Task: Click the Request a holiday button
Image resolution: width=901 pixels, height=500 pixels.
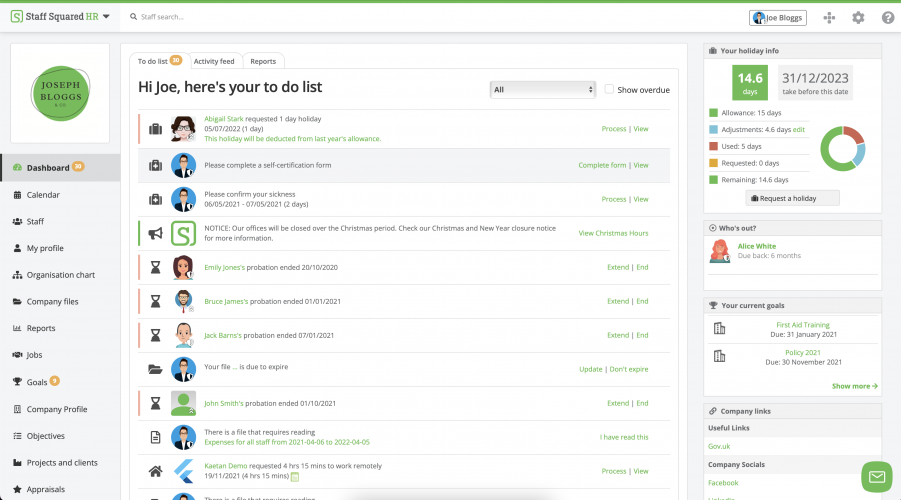Action: tap(792, 198)
